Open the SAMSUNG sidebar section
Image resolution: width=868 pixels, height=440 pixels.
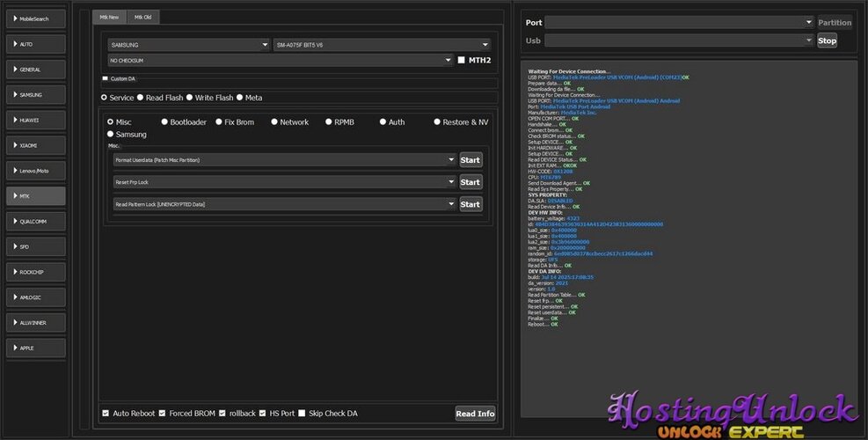[x=36, y=95]
